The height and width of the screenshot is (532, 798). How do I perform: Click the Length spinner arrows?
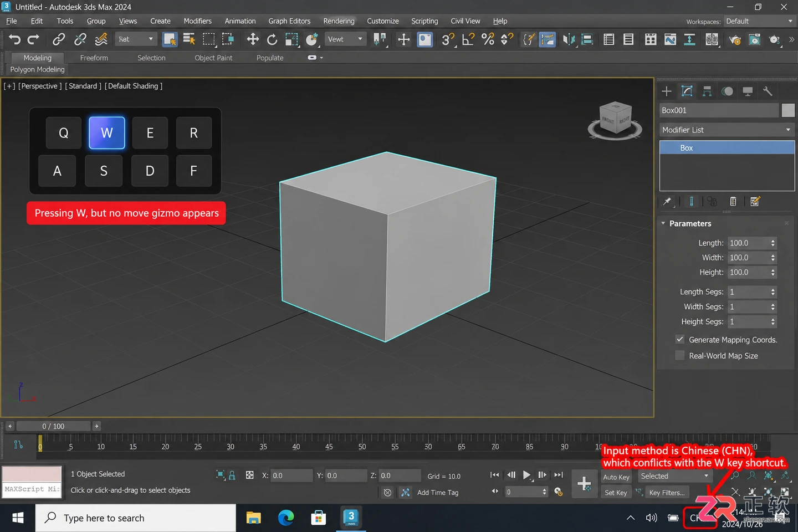pos(773,243)
